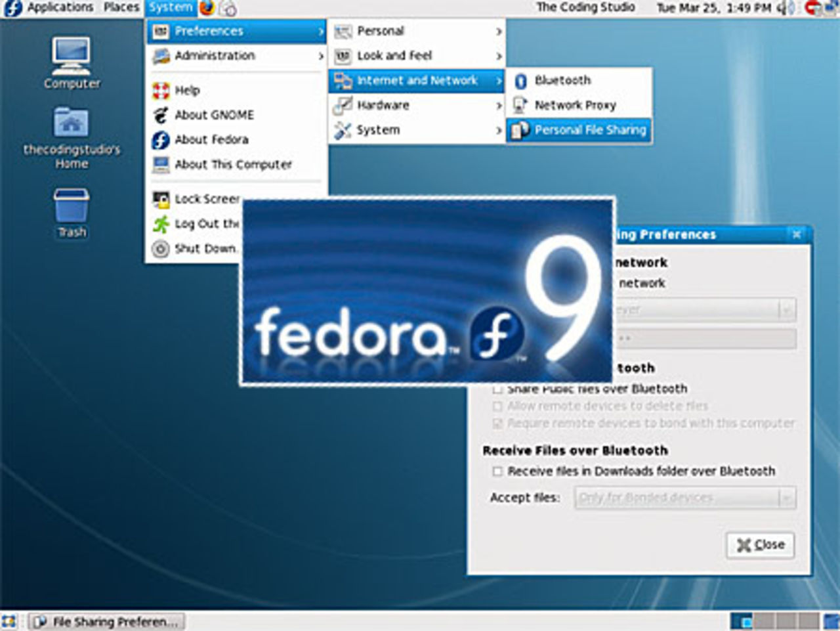Select Network Proxy menu entry
Viewport: 840px width, 631px height.
point(579,105)
